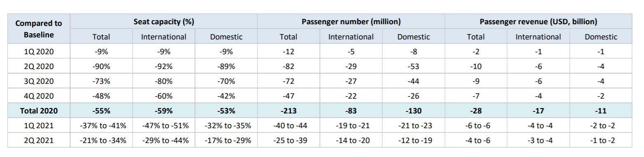The width and height of the screenshot is (644, 157).
Task: Click the '-12 to -19' domestic passenger cell
Action: click(413, 140)
